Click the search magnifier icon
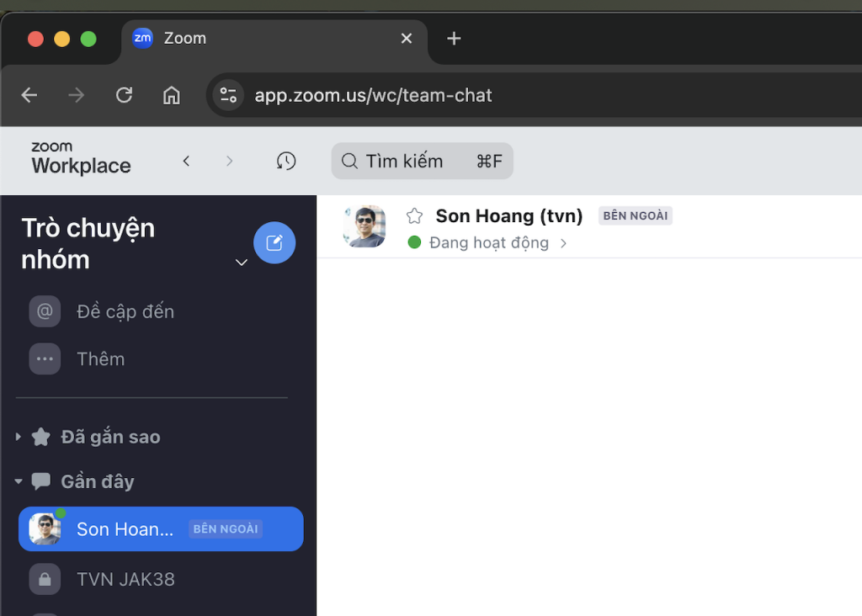Image resolution: width=862 pixels, height=616 pixels. point(349,161)
